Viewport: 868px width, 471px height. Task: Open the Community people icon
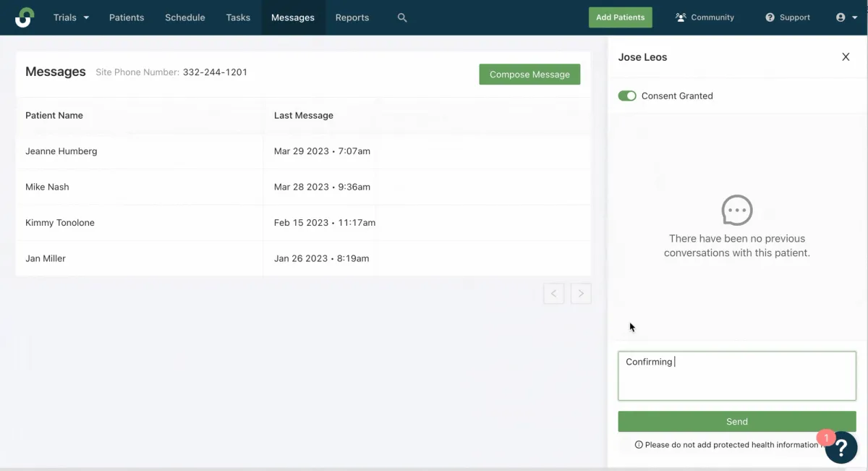click(x=681, y=17)
